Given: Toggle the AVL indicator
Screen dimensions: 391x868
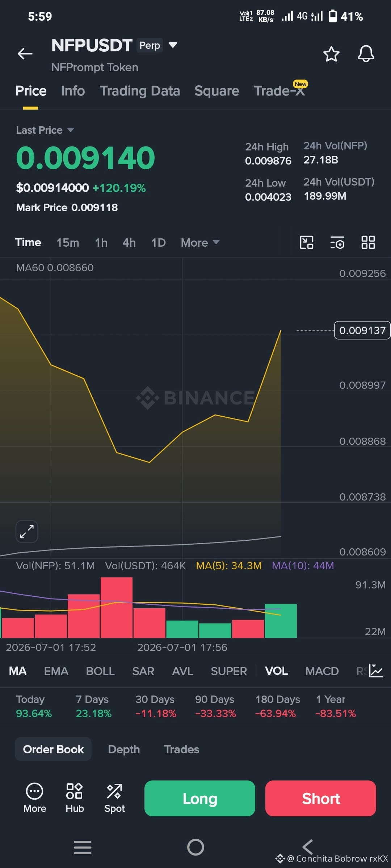Looking at the screenshot, I should 182,671.
